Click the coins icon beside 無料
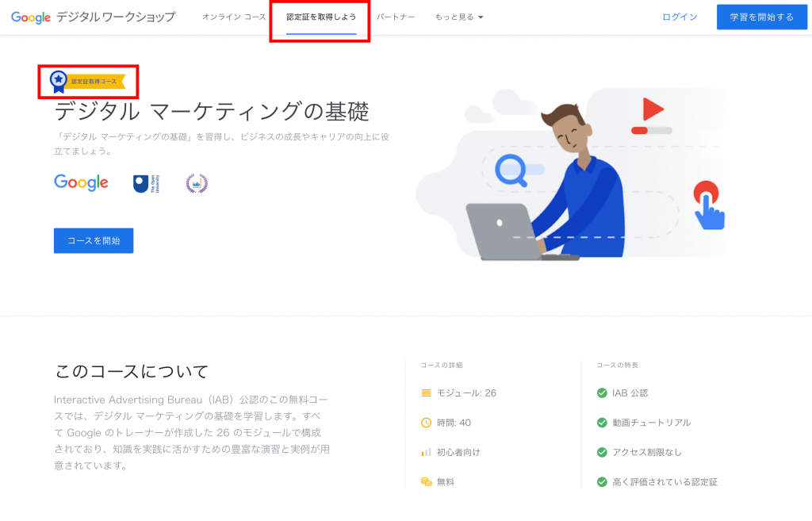 pos(426,481)
